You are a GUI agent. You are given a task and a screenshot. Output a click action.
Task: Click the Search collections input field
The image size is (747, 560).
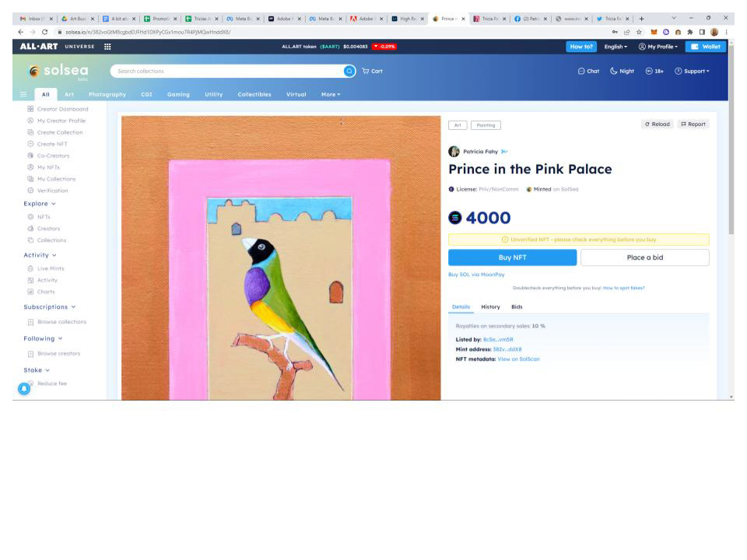click(228, 71)
